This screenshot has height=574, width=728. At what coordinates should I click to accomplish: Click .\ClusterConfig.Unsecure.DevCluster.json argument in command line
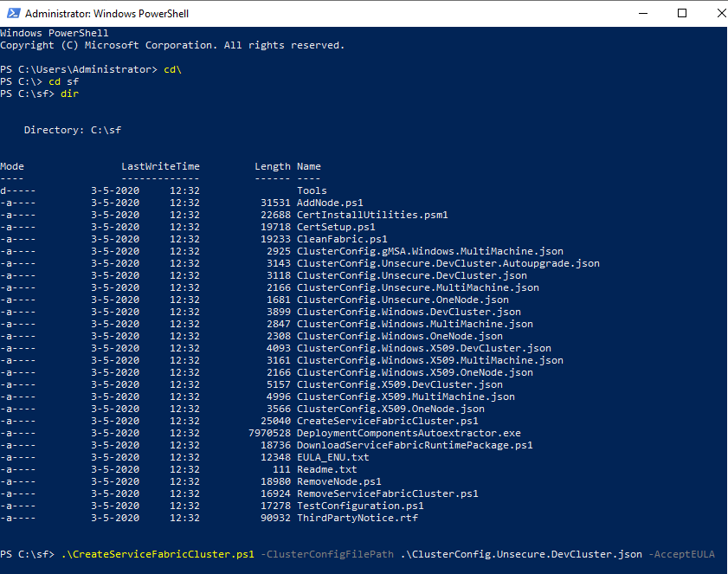pyautogui.click(x=521, y=554)
